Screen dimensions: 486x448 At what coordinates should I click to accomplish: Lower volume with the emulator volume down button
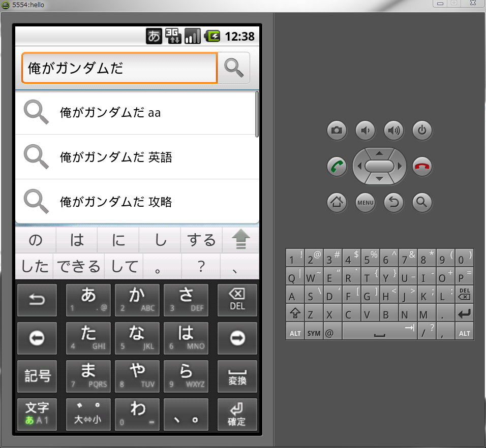click(365, 131)
